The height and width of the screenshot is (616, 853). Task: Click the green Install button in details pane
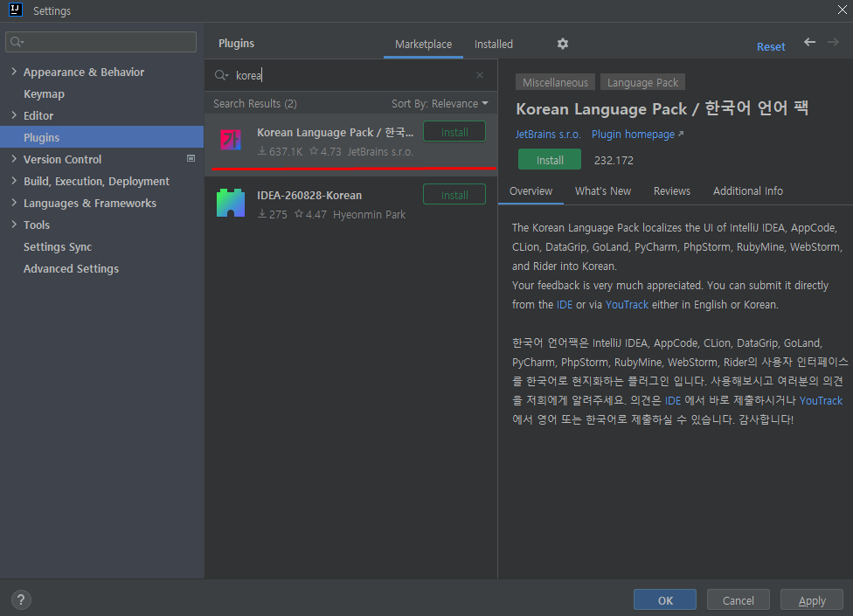(x=550, y=159)
